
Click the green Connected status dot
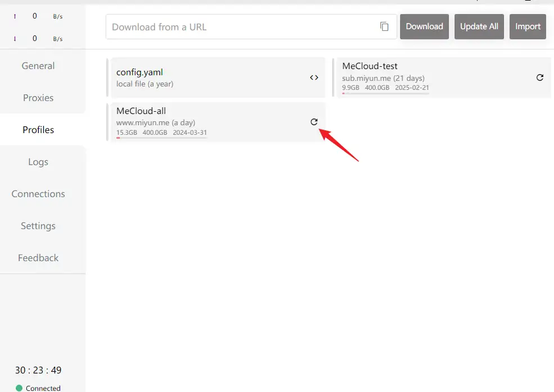19,388
